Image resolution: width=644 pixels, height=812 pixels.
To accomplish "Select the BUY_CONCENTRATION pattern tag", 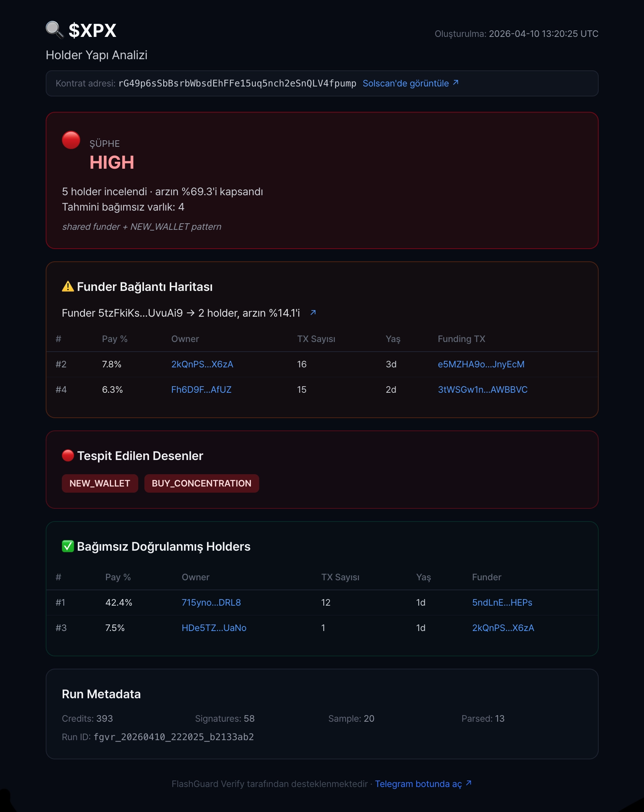I will [202, 483].
